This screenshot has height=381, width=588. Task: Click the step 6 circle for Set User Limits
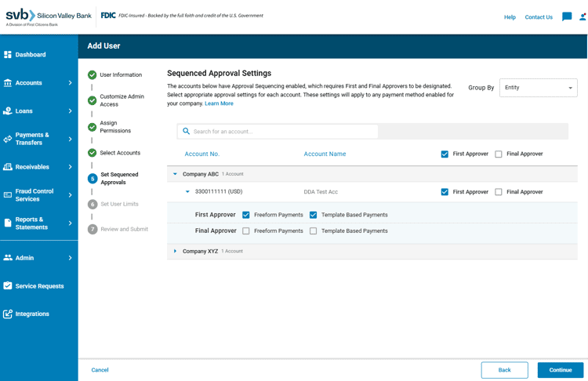click(93, 204)
